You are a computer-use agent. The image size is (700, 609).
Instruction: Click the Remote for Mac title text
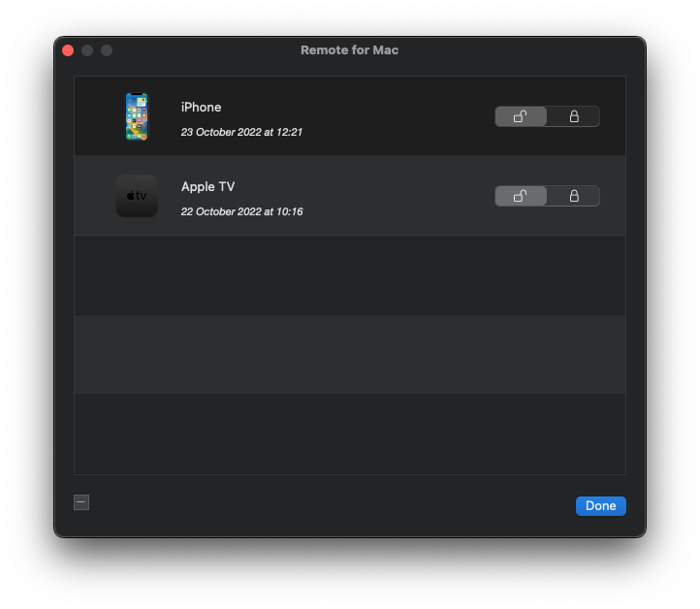(349, 50)
